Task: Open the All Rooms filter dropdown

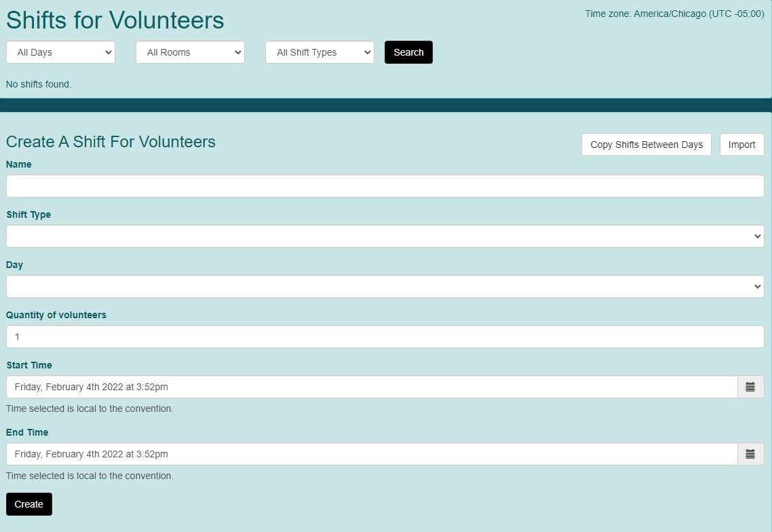Action: pyautogui.click(x=190, y=52)
